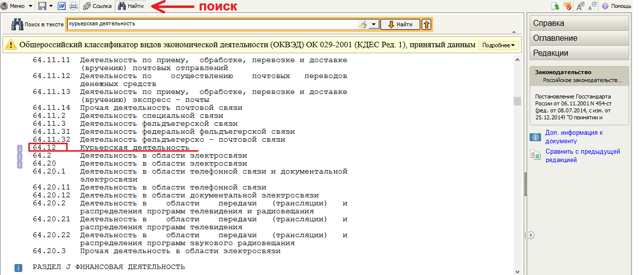644x275 pixels.
Task: Click the Поиск в тексте binoculars icon
Action: click(17, 24)
